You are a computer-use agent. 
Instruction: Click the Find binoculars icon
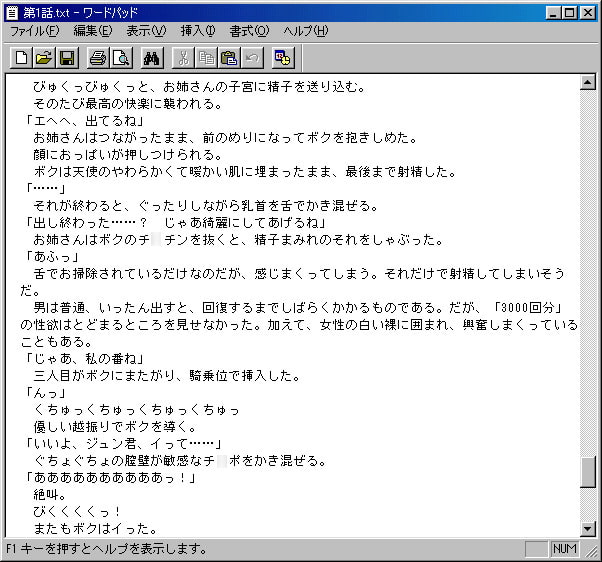point(152,57)
